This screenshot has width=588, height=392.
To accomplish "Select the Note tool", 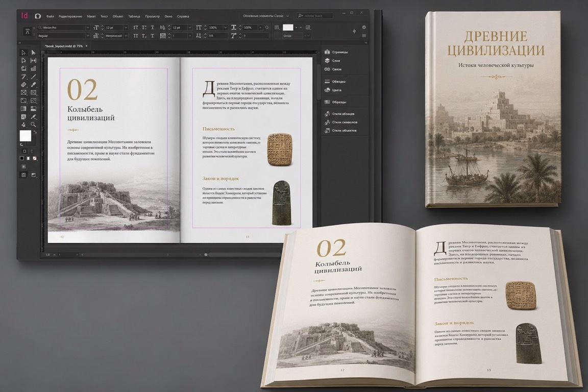I will [x=23, y=117].
